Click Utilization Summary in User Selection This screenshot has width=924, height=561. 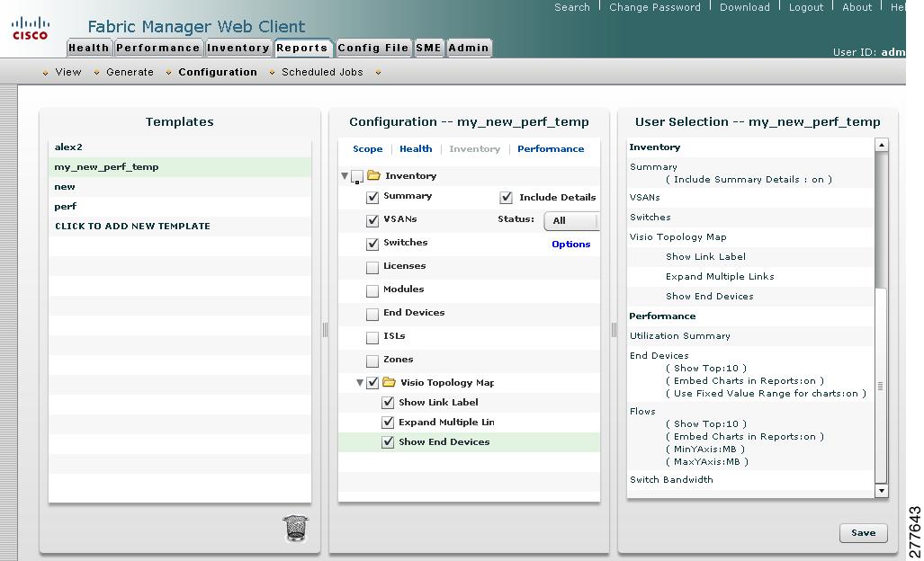coord(680,336)
